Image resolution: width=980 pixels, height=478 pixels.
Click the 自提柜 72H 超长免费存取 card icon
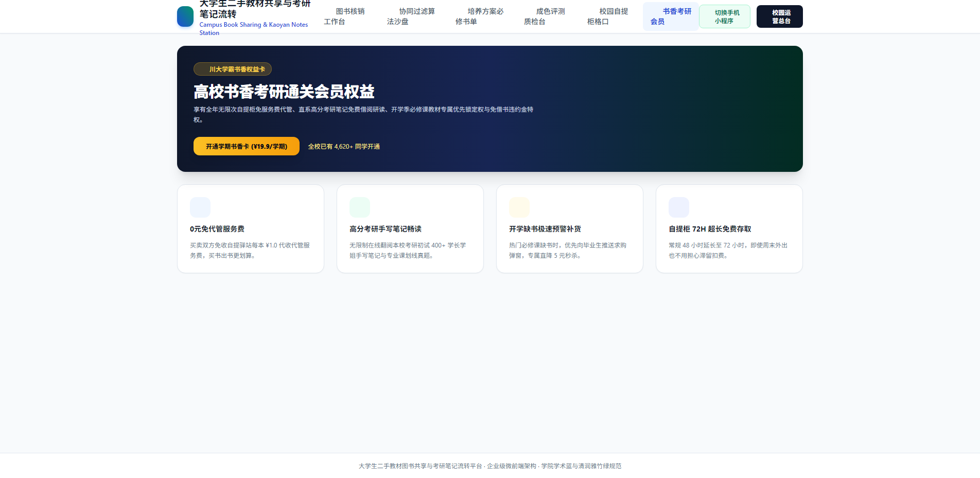[x=679, y=207]
